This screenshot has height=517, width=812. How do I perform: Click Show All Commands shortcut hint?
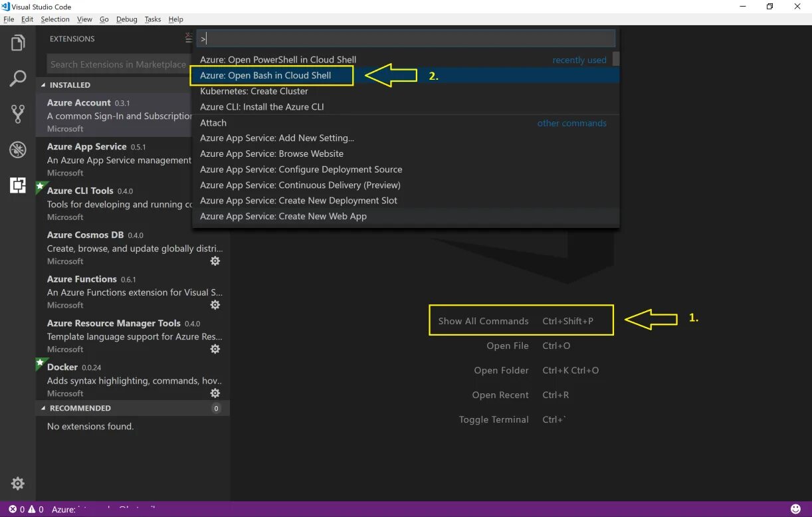tap(516, 321)
